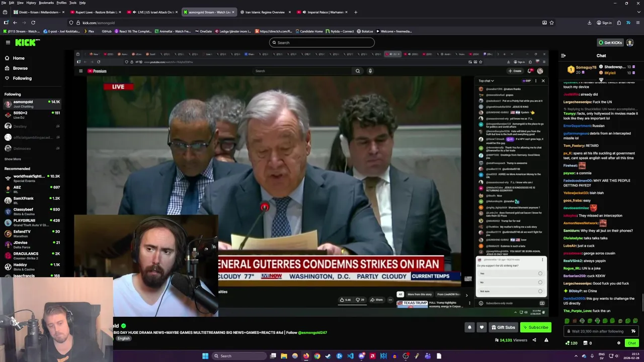Click the browser Sign in button
The image size is (644, 362).
604,23
